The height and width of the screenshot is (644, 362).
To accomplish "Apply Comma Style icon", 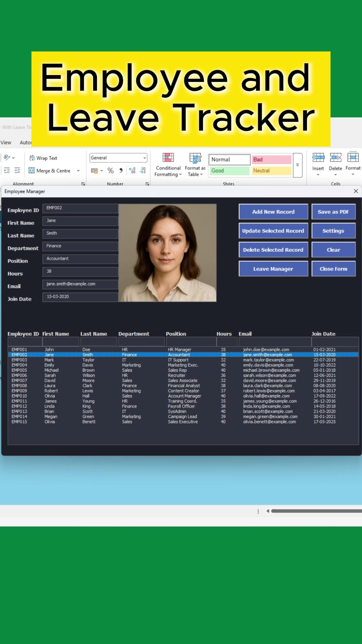I will point(121,171).
